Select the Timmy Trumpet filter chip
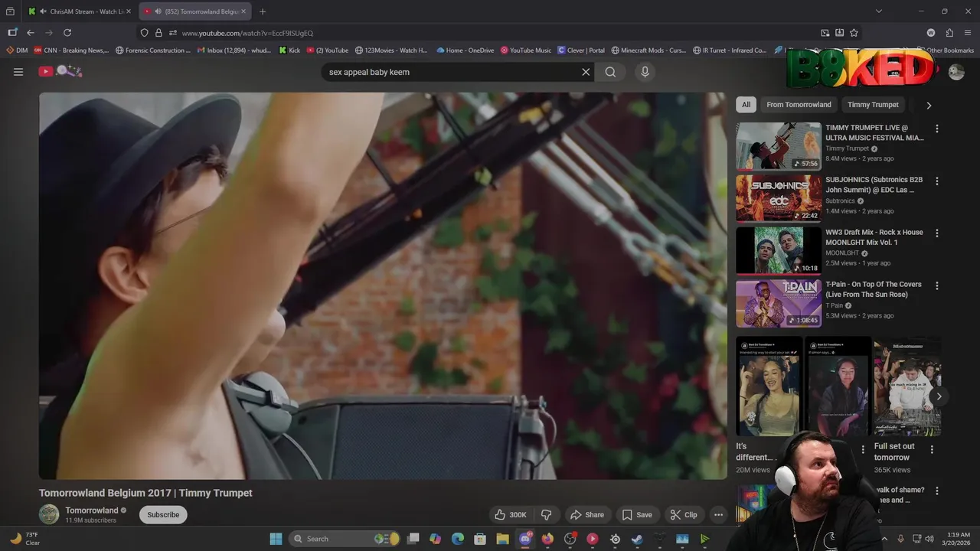The width and height of the screenshot is (980, 551). click(873, 105)
